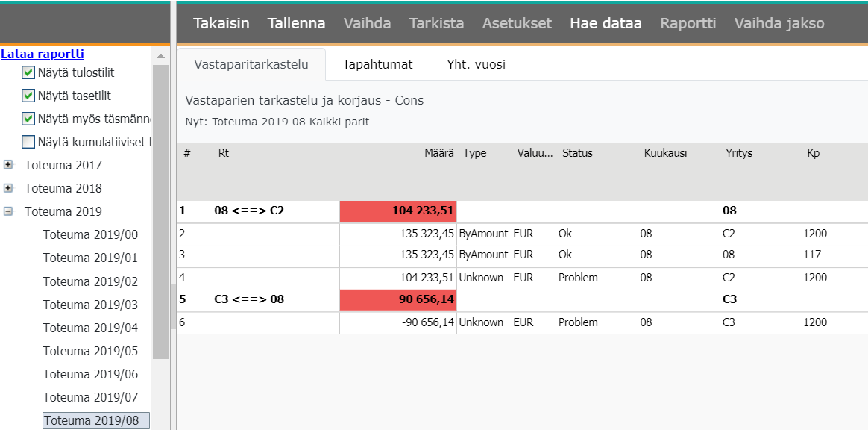The width and height of the screenshot is (868, 430).
Task: Open Hae dataa from the menu bar
Action: [x=606, y=23]
